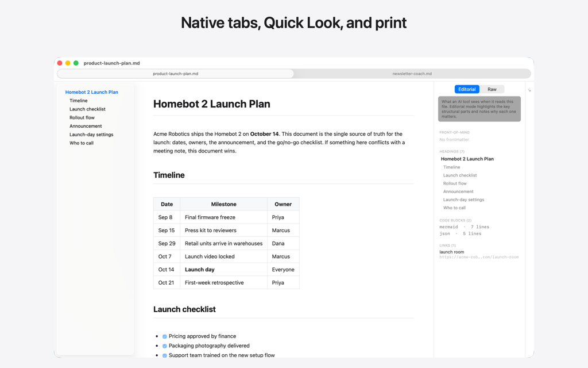Click the Owner column header

tap(283, 204)
